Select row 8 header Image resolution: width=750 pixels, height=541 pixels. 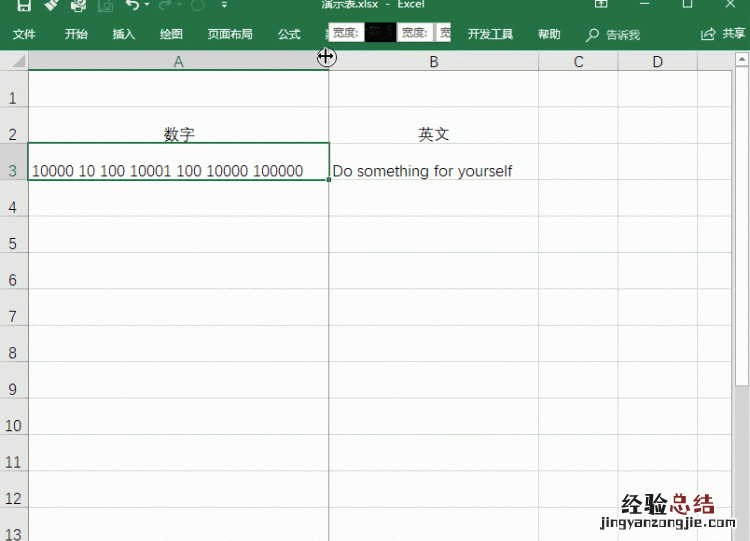(14, 343)
